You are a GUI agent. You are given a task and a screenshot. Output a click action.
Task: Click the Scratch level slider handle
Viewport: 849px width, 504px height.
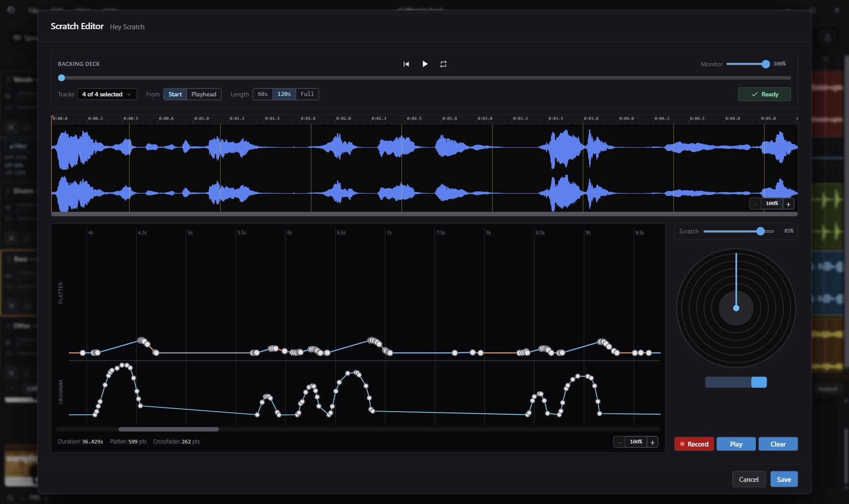(x=761, y=231)
